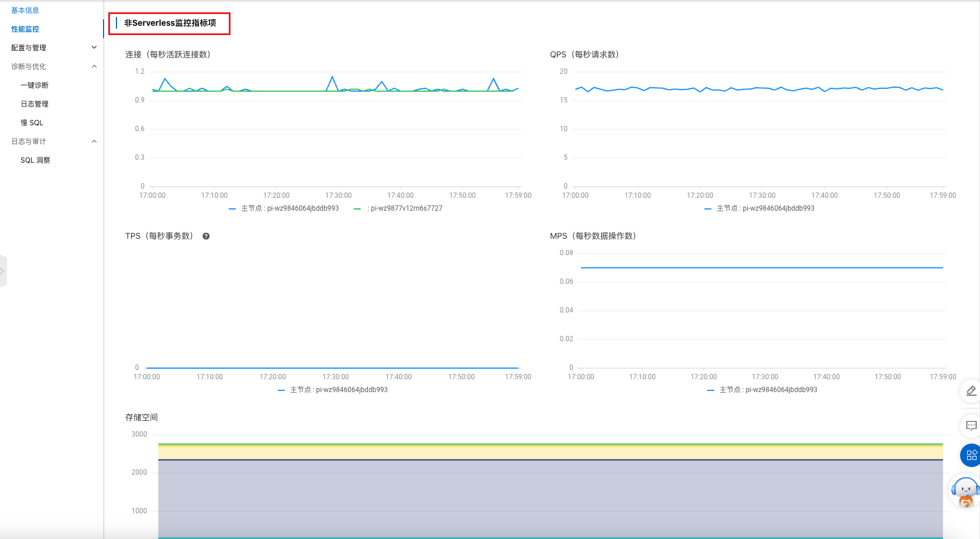980x539 pixels.
Task: Select 性能监控 in the sidebar
Action: coord(25,29)
